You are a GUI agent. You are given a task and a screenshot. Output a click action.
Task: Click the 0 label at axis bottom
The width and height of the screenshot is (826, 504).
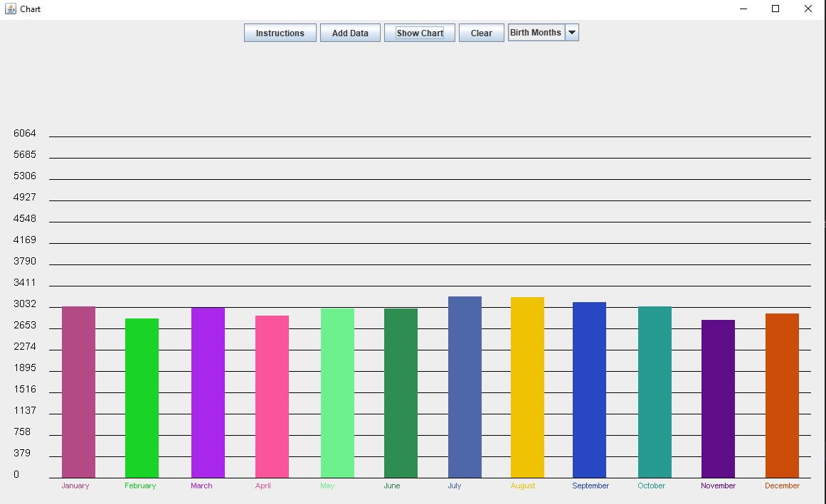(16, 474)
